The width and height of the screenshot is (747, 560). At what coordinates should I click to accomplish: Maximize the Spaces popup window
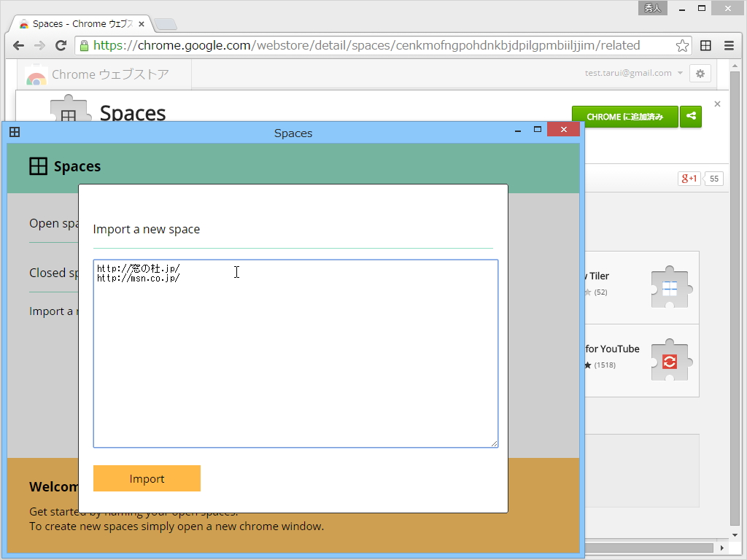[538, 130]
